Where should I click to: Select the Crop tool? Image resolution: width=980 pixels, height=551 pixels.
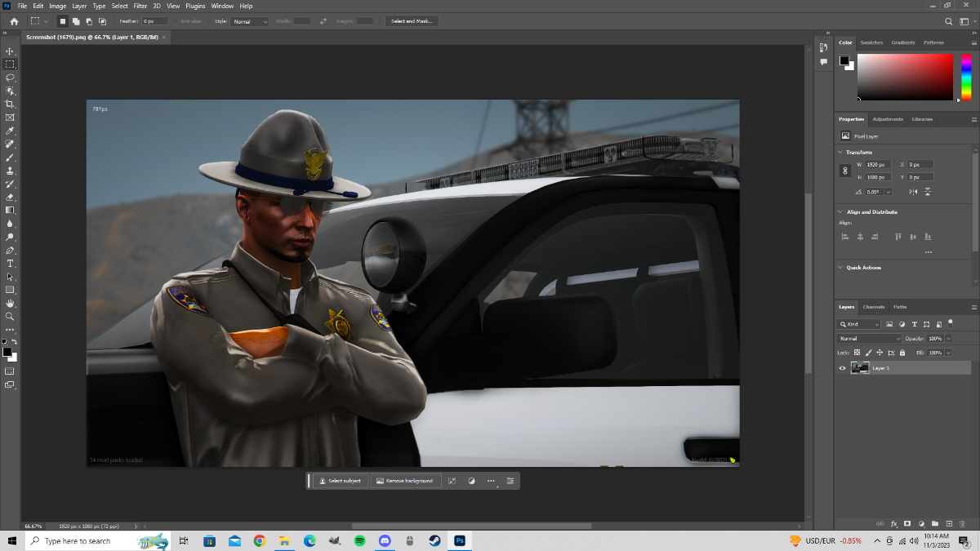click(10, 104)
